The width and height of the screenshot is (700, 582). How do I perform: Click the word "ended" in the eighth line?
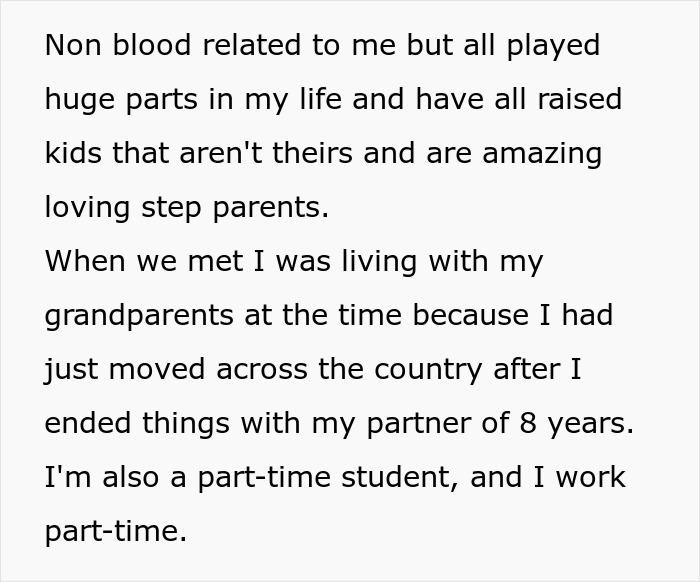(88, 423)
